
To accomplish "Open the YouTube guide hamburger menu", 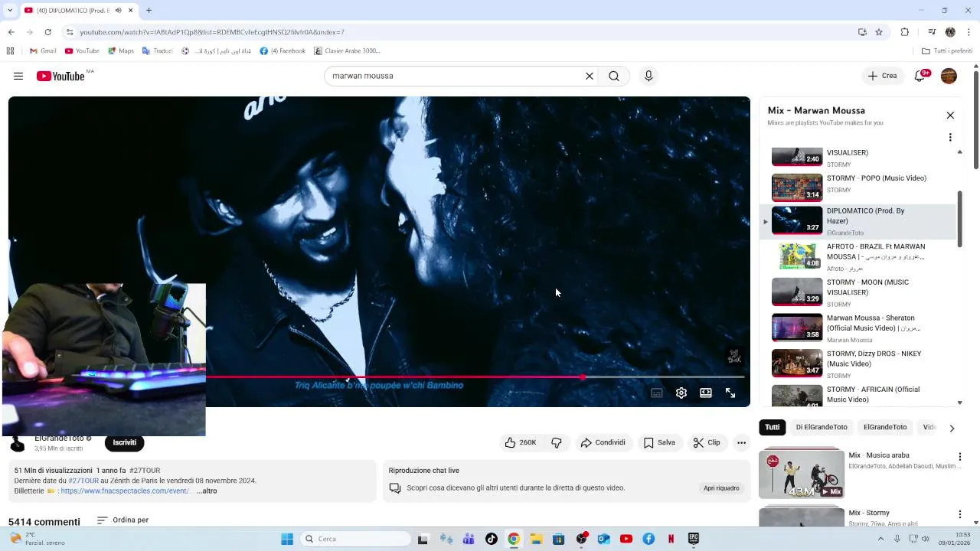I will point(18,76).
